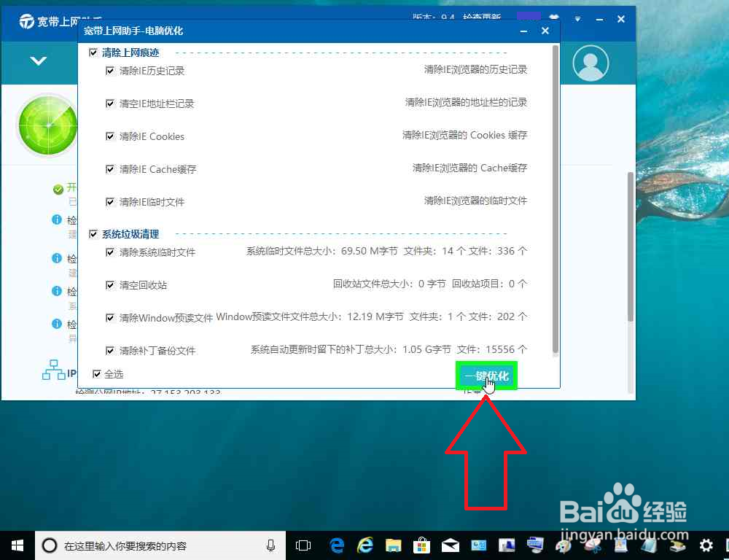
Task: Open Microsoft Edge from the taskbar
Action: point(336,545)
